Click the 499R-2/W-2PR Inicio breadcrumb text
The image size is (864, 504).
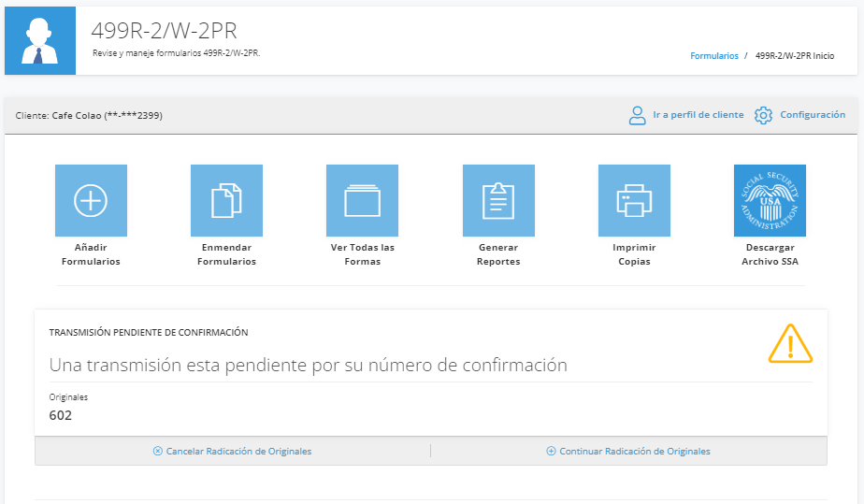pos(795,55)
